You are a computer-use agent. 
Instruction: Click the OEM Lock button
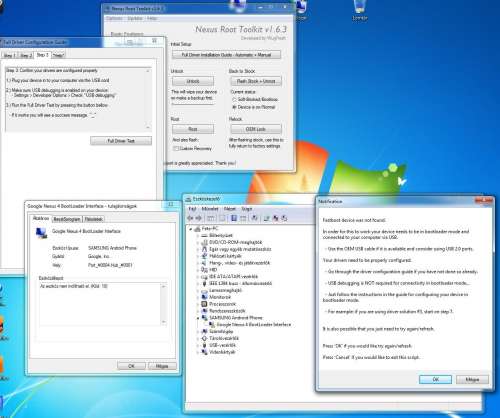(x=256, y=129)
